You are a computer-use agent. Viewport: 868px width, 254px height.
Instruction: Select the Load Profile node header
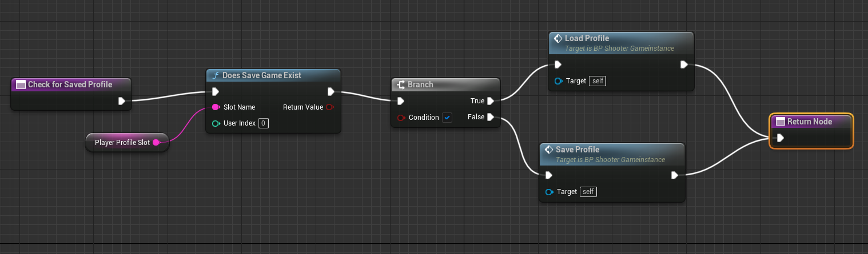(622, 43)
